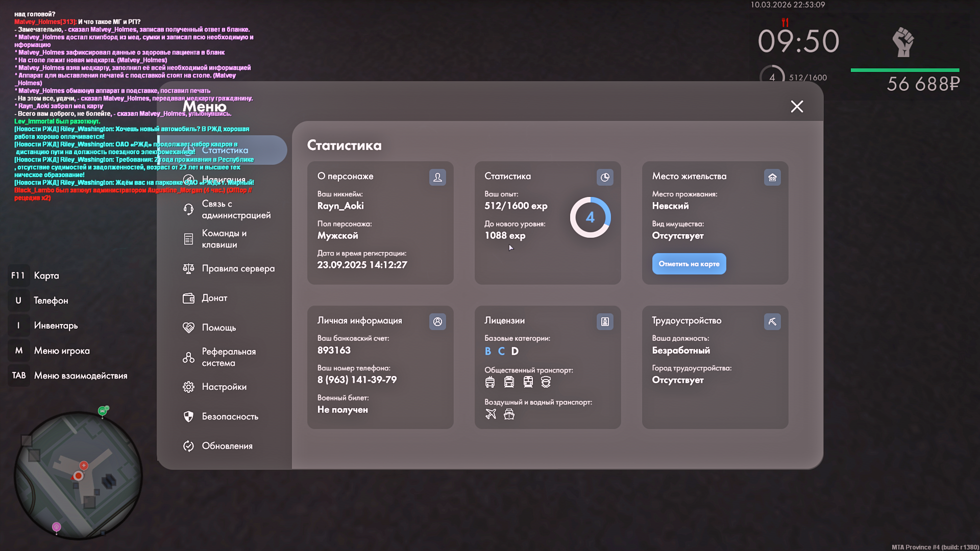Open Связь с администрацией menu section
The width and height of the screenshot is (980, 551).
pyautogui.click(x=236, y=209)
